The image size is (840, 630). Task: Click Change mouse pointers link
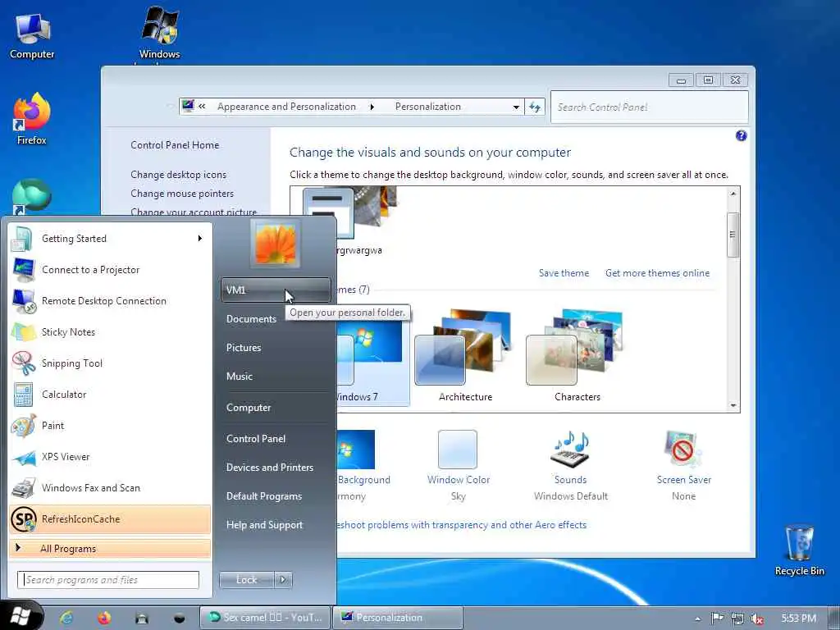click(x=182, y=194)
